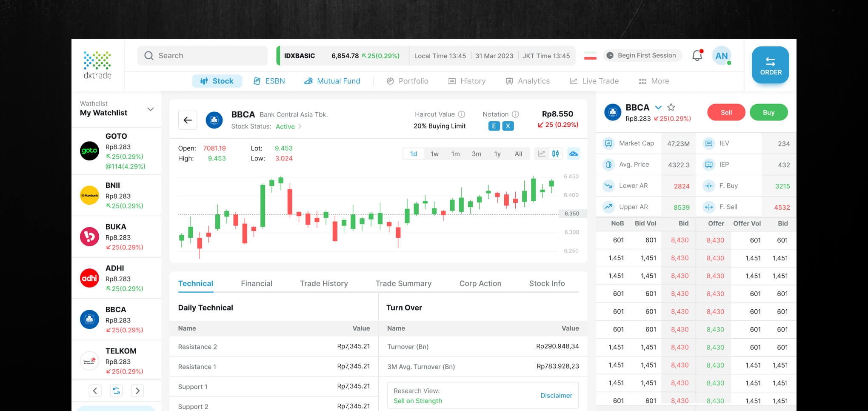Show Notation info tooltip icon
The width and height of the screenshot is (868, 411).
[515, 114]
